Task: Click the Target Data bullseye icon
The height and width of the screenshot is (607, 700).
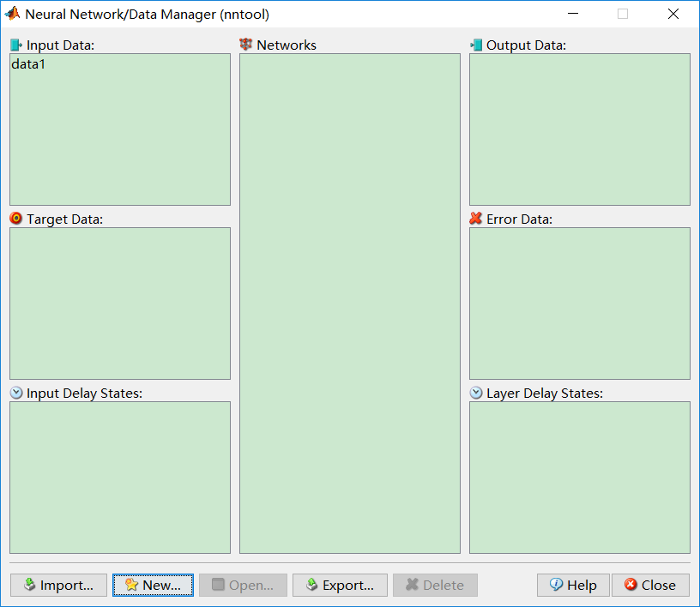Action: tap(16, 219)
